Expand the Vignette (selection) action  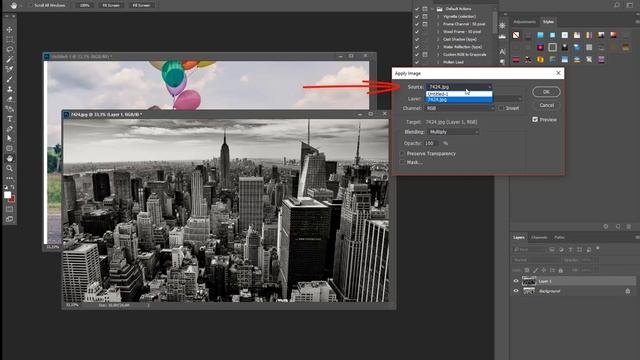(438, 16)
